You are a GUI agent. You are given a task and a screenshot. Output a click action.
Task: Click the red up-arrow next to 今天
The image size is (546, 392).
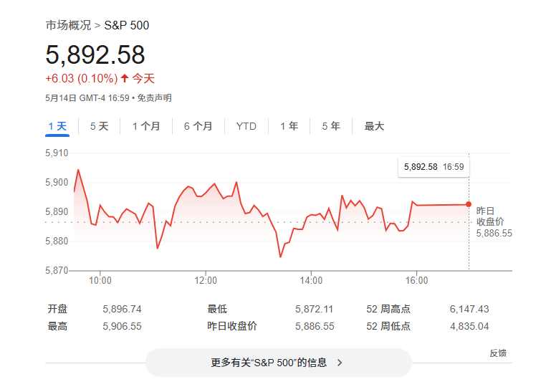(x=125, y=78)
